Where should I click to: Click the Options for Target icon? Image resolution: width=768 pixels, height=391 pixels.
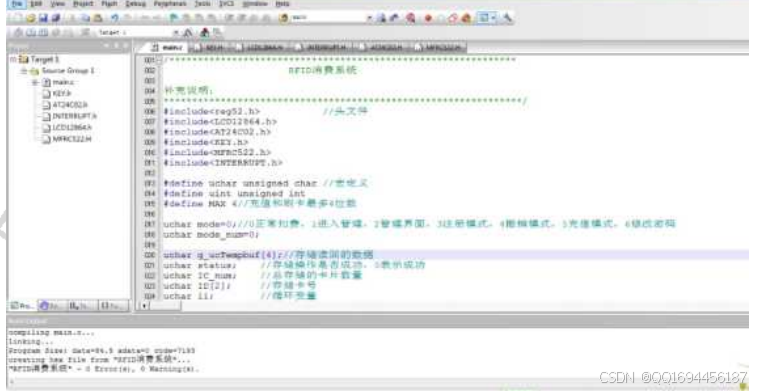click(188, 32)
